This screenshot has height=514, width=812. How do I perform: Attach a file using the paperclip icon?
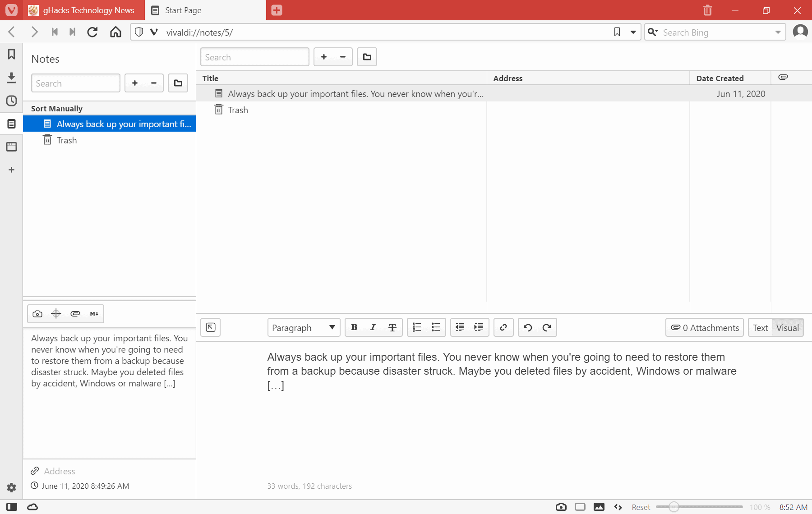(75, 313)
